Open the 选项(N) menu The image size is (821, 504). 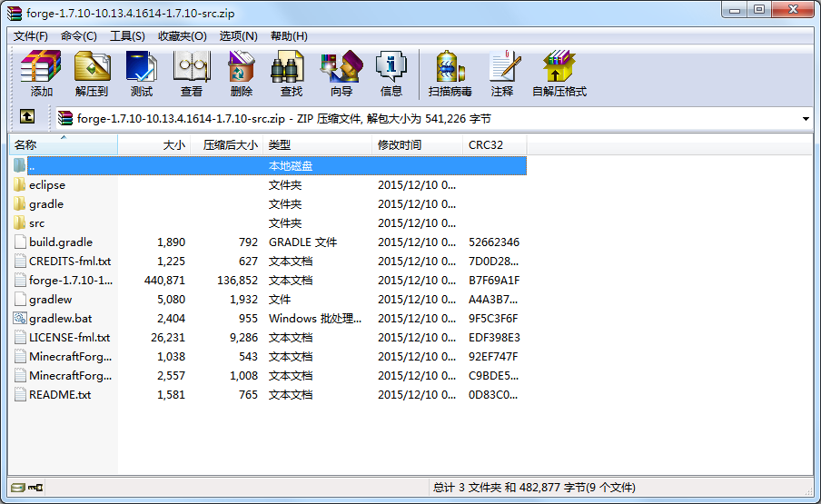pos(238,36)
